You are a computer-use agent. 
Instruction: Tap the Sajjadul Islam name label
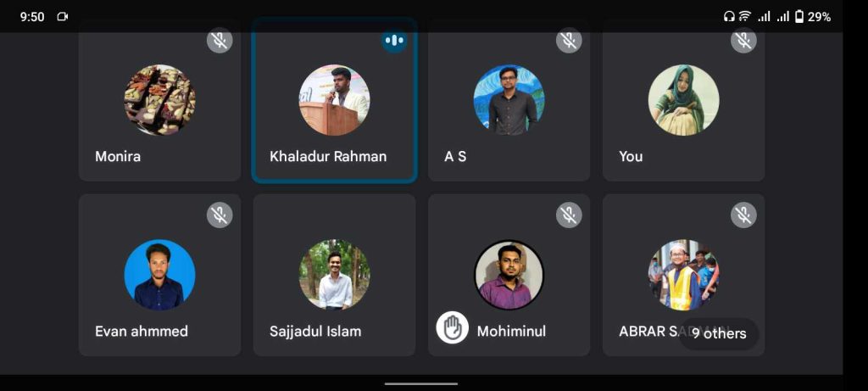click(315, 331)
